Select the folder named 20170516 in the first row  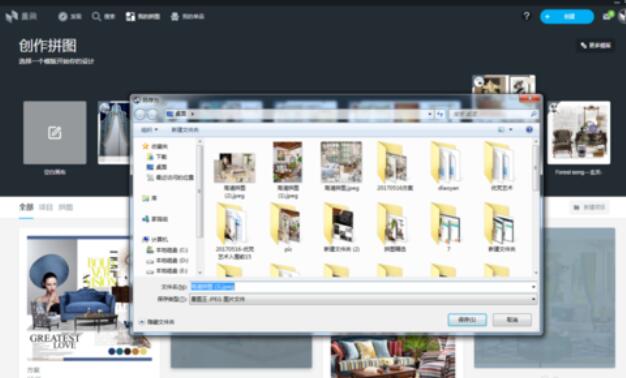pyautogui.click(x=394, y=167)
